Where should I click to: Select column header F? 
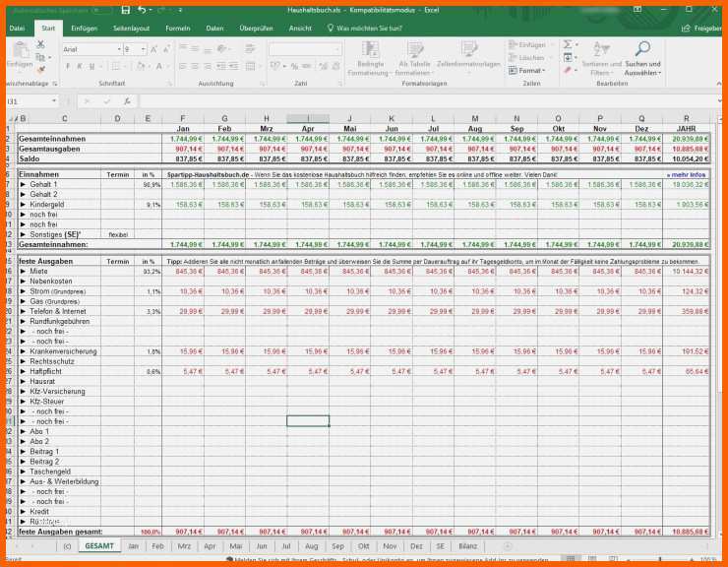click(183, 118)
